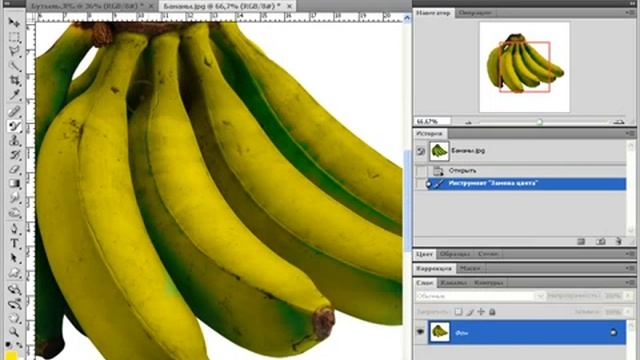Switch to the Образцы tab
The height and width of the screenshot is (360, 640).
(455, 254)
